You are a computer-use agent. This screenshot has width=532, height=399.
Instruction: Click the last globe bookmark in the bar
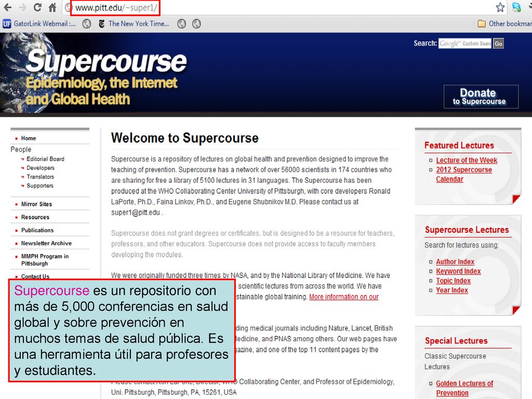pyautogui.click(x=196, y=24)
